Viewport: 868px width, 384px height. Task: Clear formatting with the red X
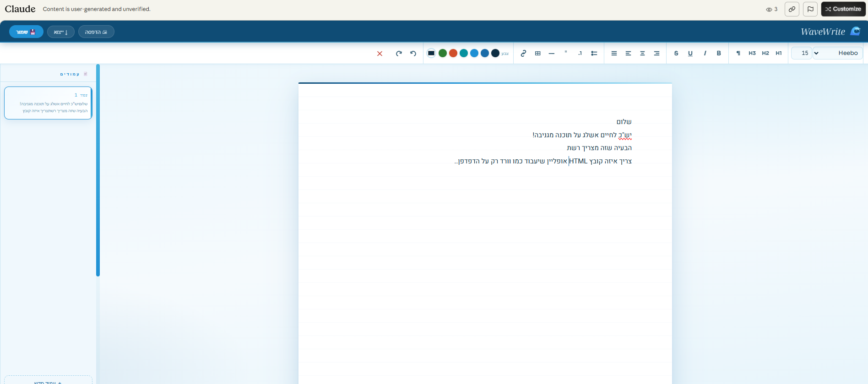380,54
